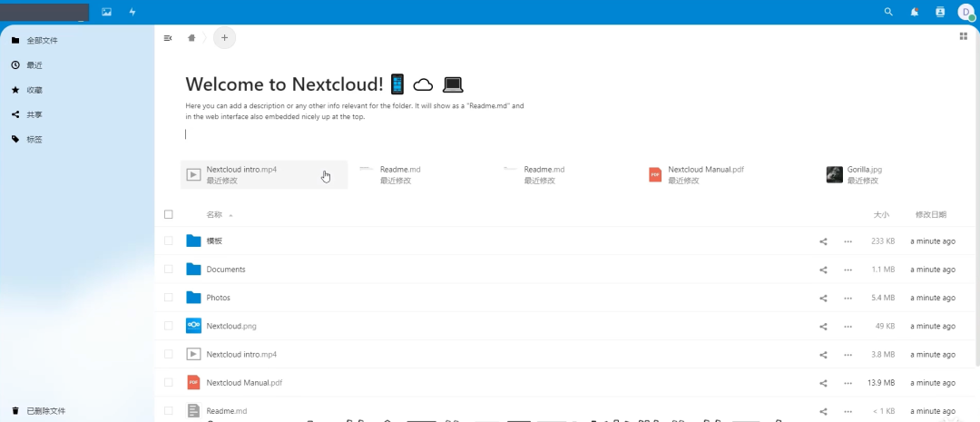Screen dimensions: 980x422
Task: Select Nextcloud intro.mp4 row checkbox
Action: (168, 354)
